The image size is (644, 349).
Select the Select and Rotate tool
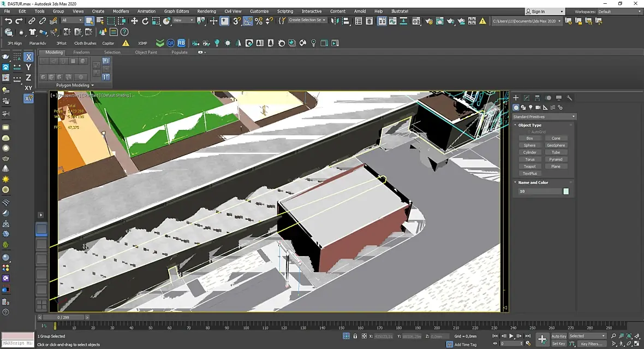point(145,21)
